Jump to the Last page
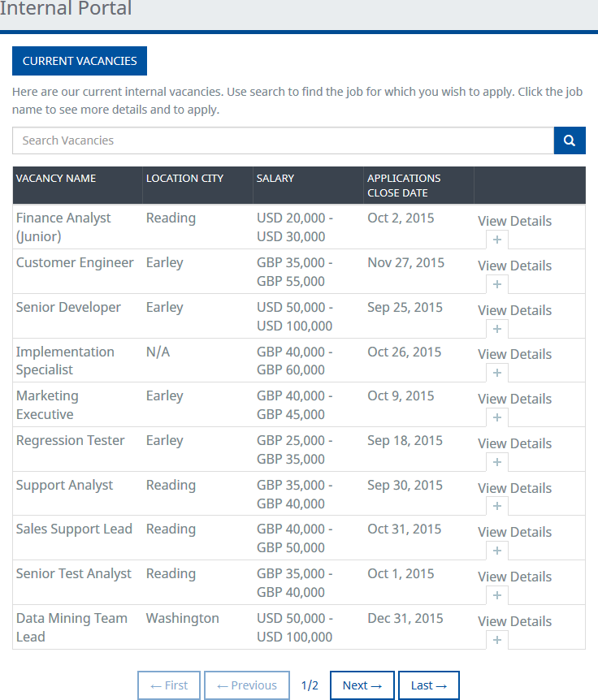This screenshot has height=700, width=598. 429,685
